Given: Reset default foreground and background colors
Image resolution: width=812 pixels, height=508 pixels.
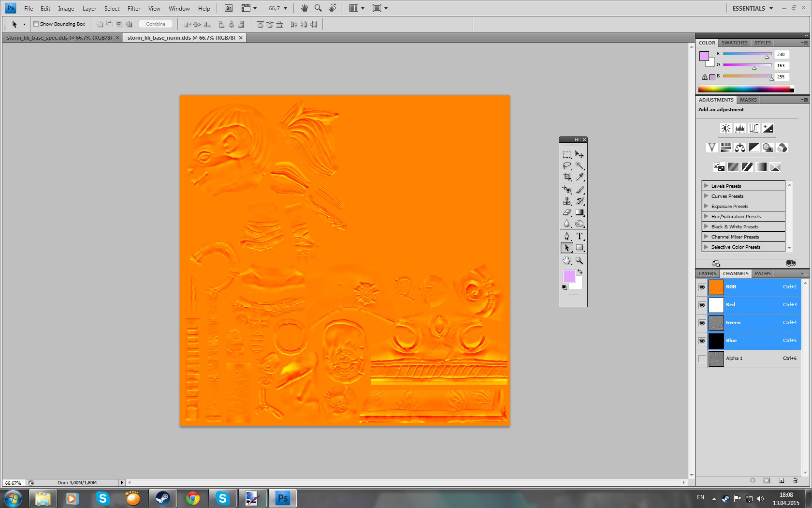Looking at the screenshot, I should pos(564,287).
